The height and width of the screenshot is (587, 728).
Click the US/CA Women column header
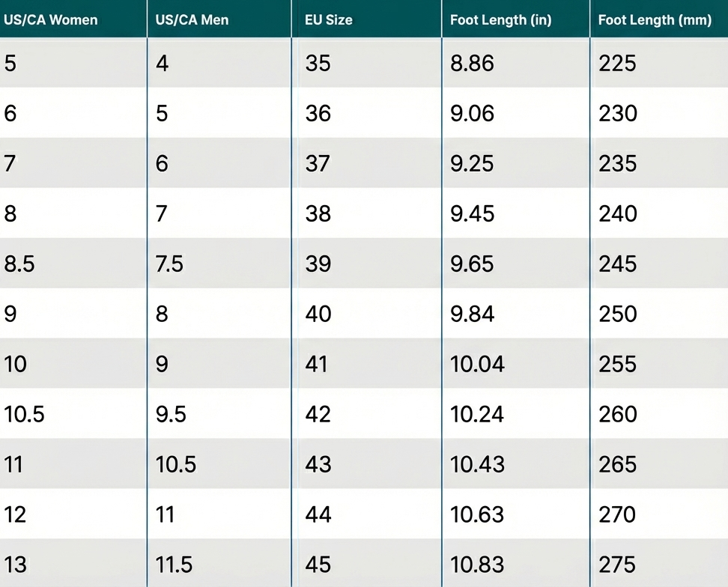tap(51, 20)
